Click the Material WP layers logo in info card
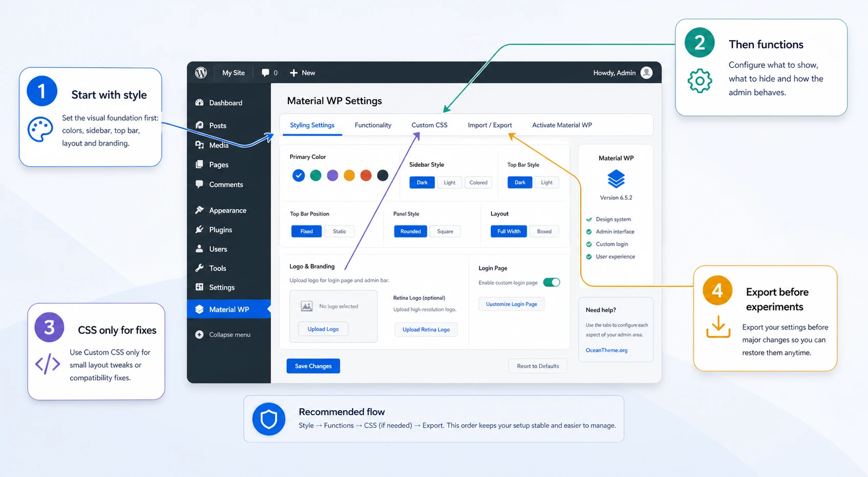This screenshot has height=477, width=868. [616, 179]
